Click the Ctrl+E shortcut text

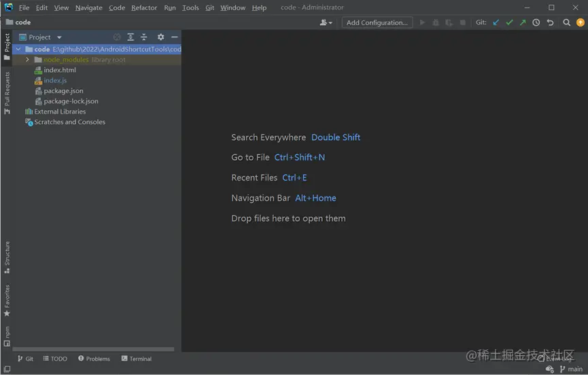point(294,178)
